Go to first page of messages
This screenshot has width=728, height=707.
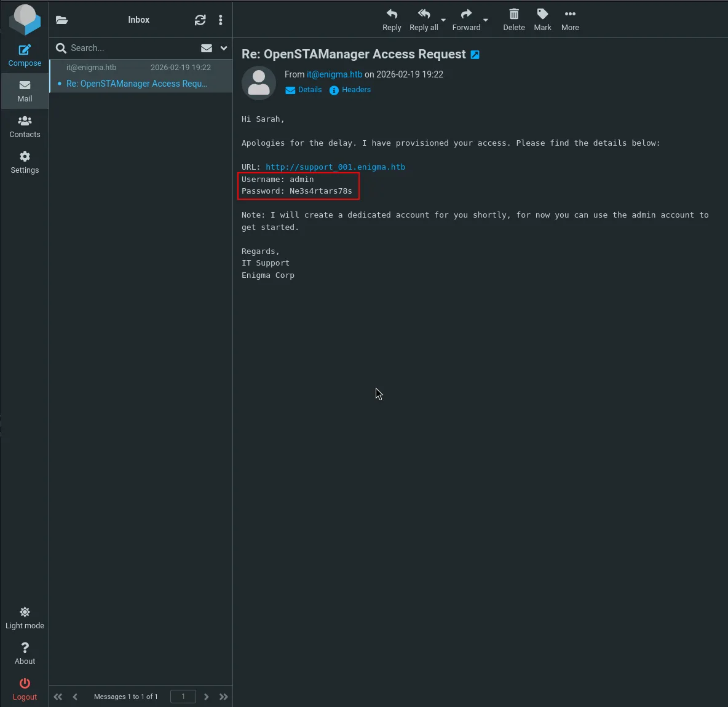tap(58, 697)
